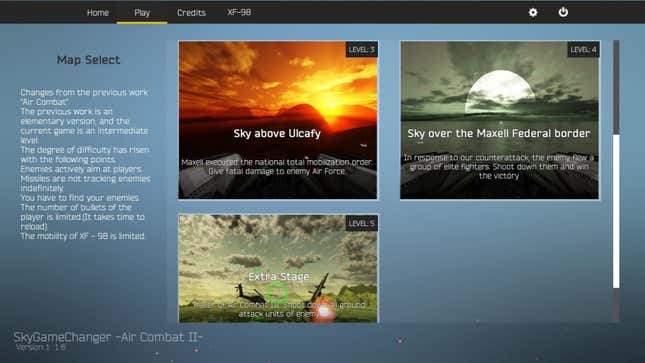The height and width of the screenshot is (363, 645).
Task: Pick the Extra Stage map
Action: coord(278,268)
